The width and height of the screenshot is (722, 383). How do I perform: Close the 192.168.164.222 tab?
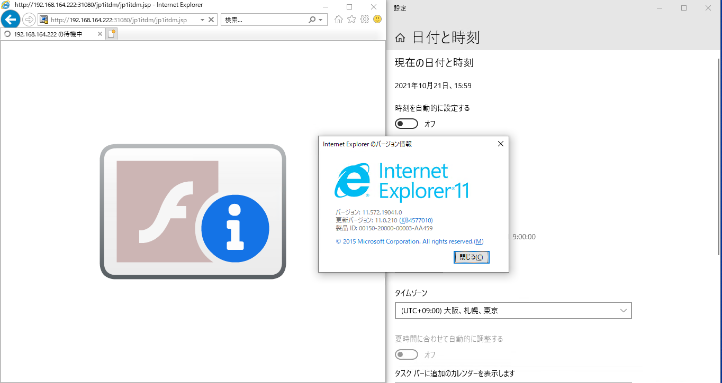(99, 34)
